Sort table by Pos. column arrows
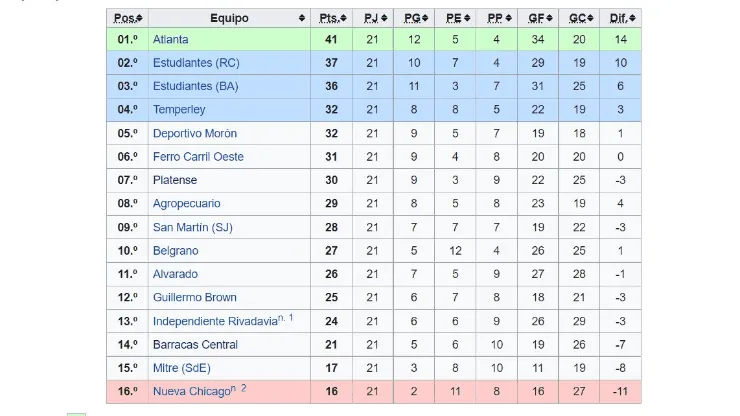Screen dimensions: 740x416 (x=140, y=19)
